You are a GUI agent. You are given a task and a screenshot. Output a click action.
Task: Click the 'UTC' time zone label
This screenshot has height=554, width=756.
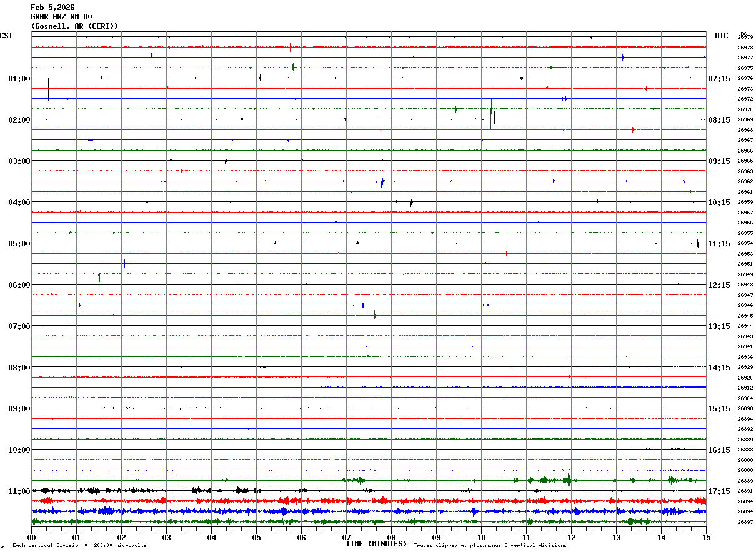point(722,36)
